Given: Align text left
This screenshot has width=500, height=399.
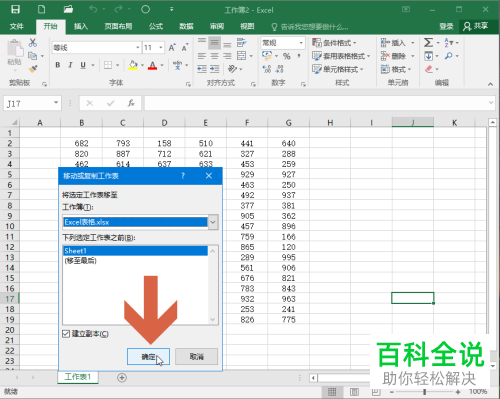Looking at the screenshot, I should tap(202, 56).
